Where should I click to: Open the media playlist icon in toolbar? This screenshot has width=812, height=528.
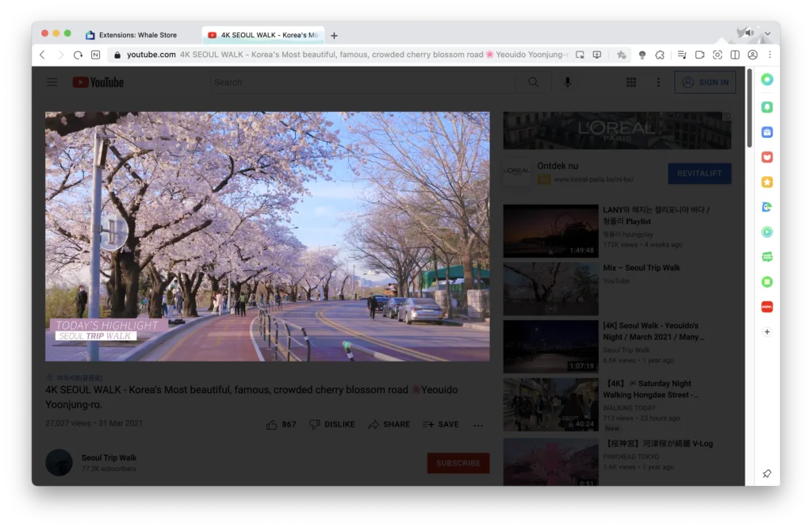click(682, 55)
